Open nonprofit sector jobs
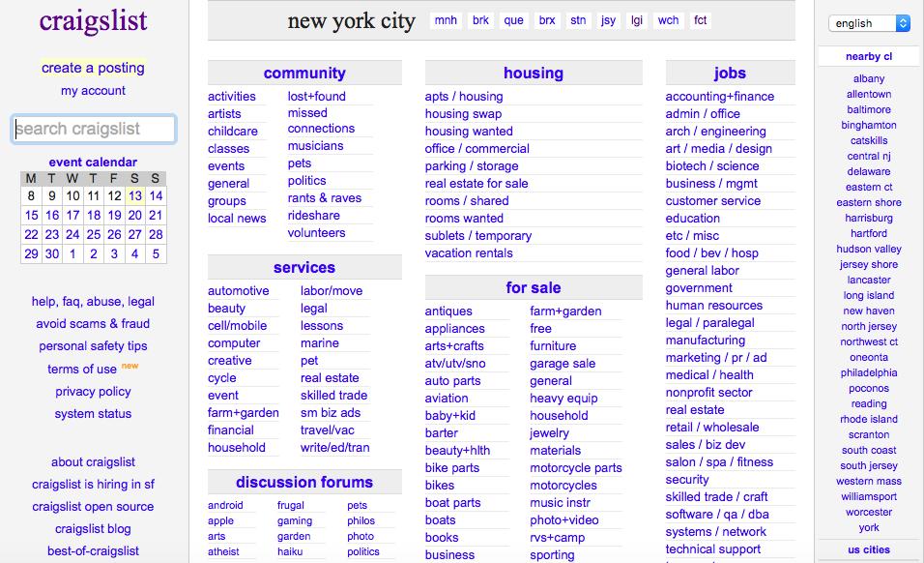 click(x=708, y=392)
